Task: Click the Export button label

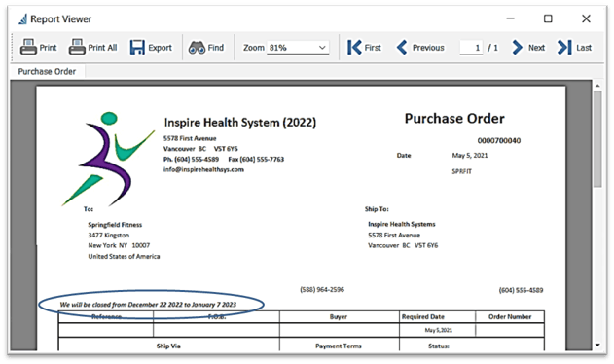Action: (x=160, y=48)
